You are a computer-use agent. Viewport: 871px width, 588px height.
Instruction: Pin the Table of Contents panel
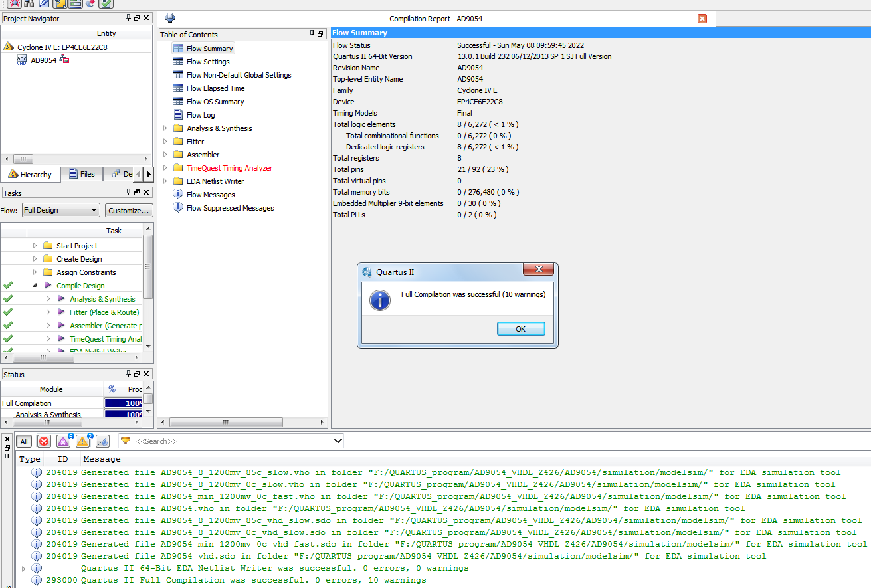pyautogui.click(x=312, y=34)
